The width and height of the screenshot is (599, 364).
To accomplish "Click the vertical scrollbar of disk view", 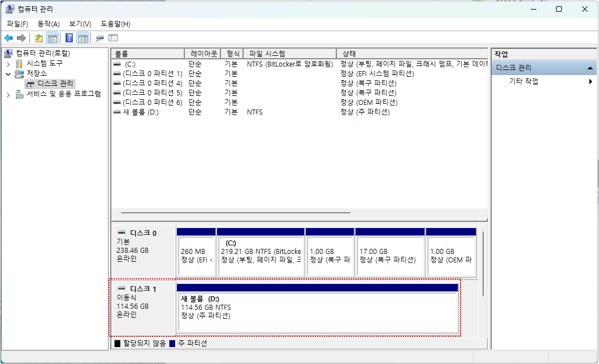I will (483, 264).
